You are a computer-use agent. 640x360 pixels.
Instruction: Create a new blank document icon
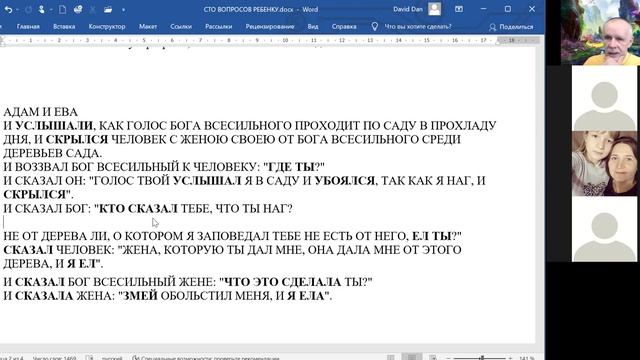(62, 9)
